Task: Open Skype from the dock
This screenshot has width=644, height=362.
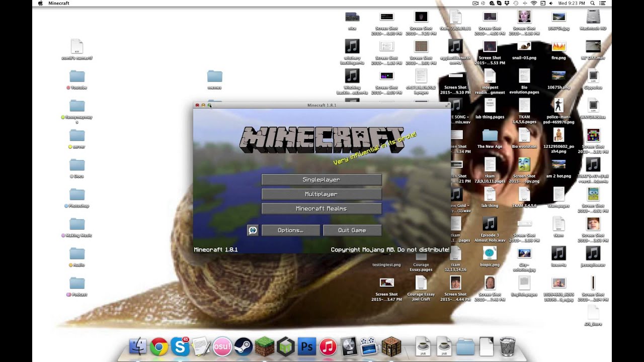Action: [x=180, y=346]
